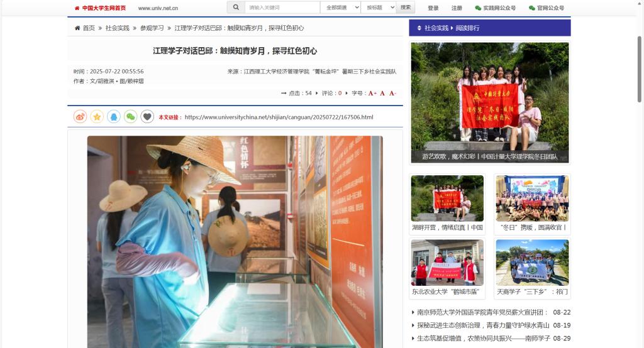Open the 东北农业大学 article thumbnail
Viewport: 644px width, 348px height.
pos(447,263)
